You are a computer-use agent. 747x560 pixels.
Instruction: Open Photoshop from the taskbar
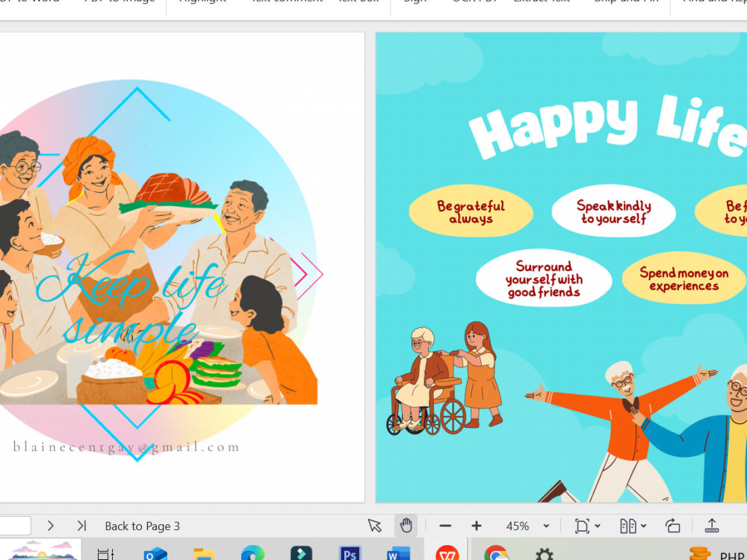pyautogui.click(x=350, y=553)
